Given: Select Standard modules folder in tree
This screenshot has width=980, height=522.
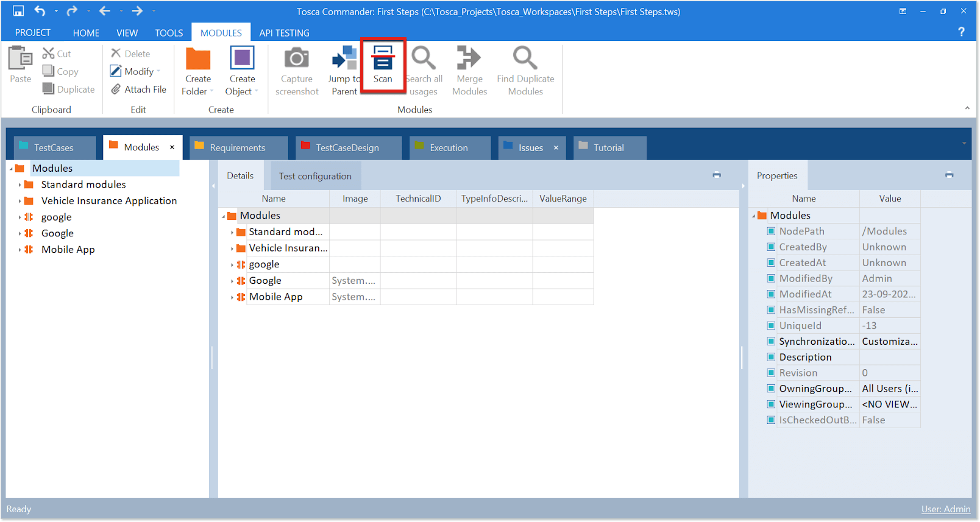Looking at the screenshot, I should coord(83,185).
